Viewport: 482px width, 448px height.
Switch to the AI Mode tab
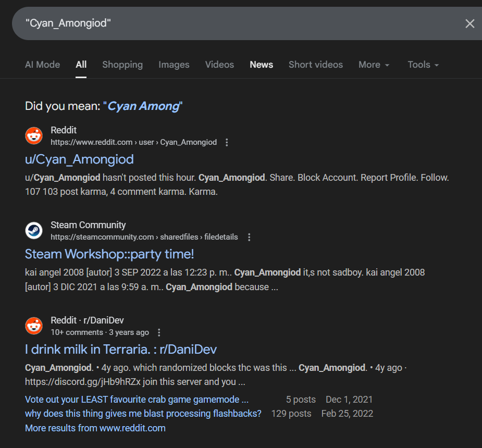click(42, 65)
